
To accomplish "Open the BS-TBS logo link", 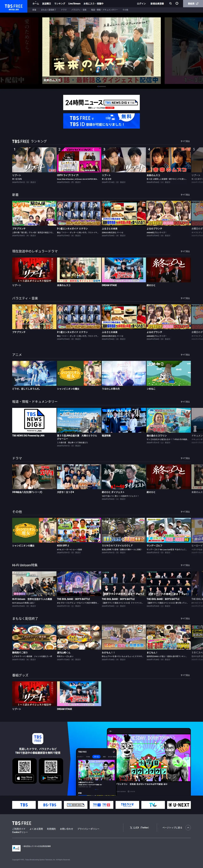I will (x=50, y=805).
